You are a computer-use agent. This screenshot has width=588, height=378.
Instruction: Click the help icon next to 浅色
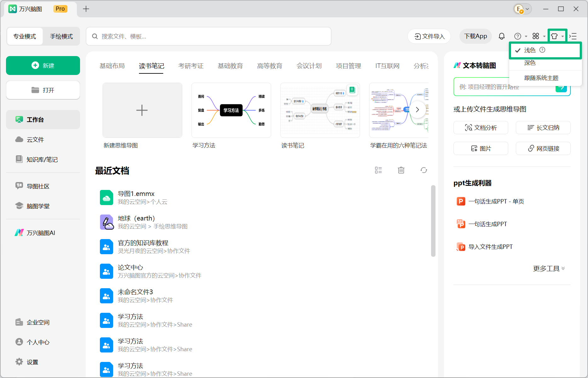pyautogui.click(x=542, y=50)
